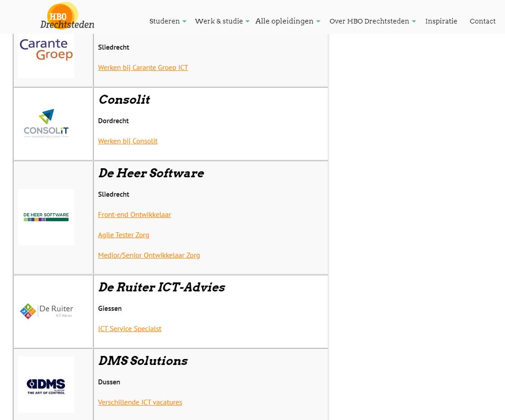
Task: Open the Alle opleidingen dropdown
Action: click(x=288, y=21)
